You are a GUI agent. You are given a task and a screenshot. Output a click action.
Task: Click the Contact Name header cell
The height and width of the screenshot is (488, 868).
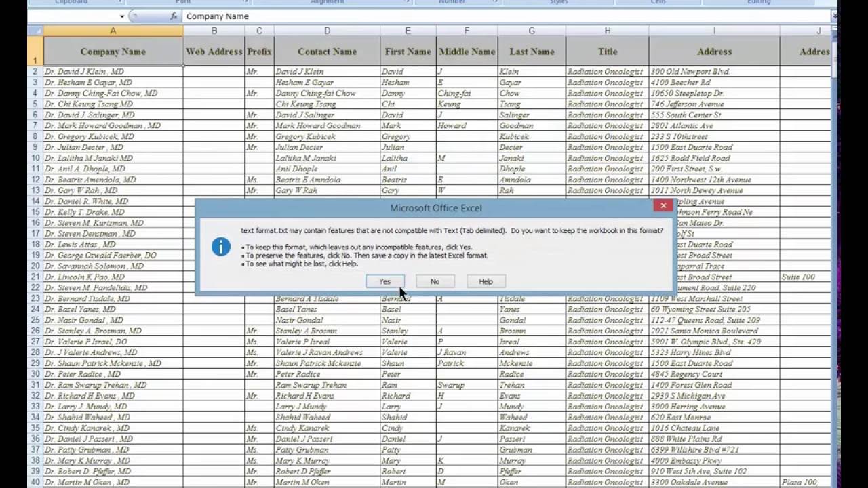[327, 51]
